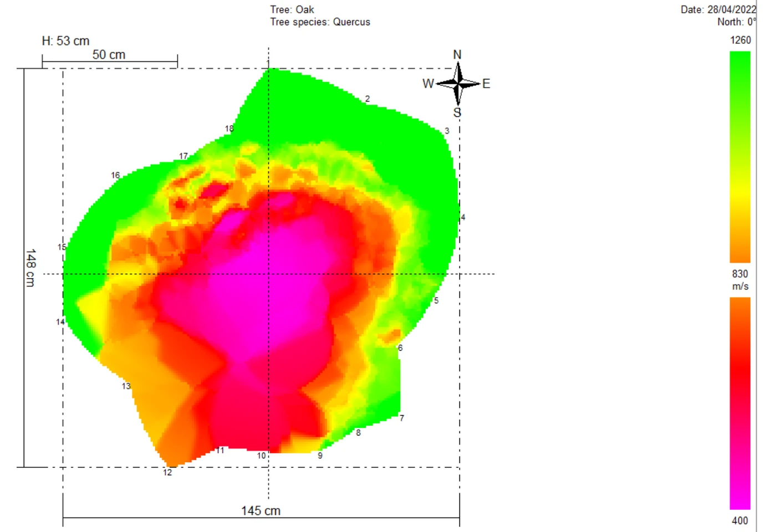Screen dimensions: 776x532
Task: Click sensor point 15 marker
Action: 62,247
